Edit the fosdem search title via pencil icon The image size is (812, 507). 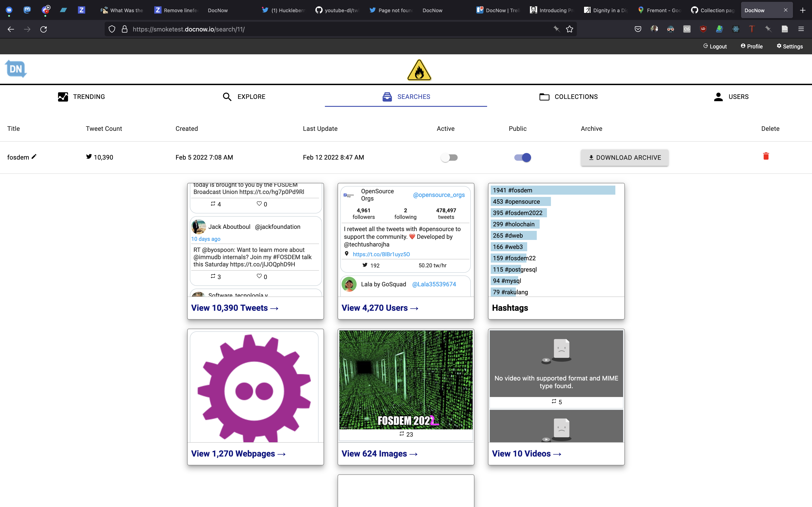(x=34, y=156)
